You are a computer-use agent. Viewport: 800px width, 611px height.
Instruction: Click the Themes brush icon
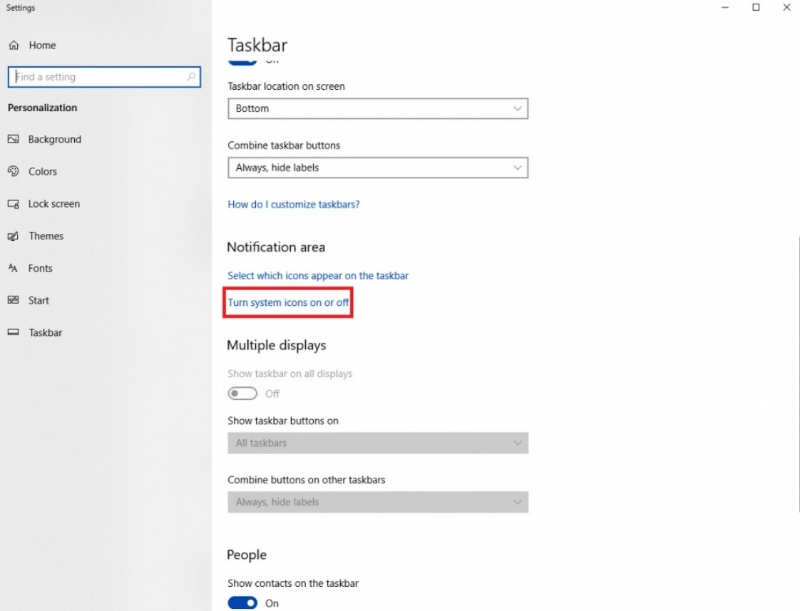tap(13, 236)
